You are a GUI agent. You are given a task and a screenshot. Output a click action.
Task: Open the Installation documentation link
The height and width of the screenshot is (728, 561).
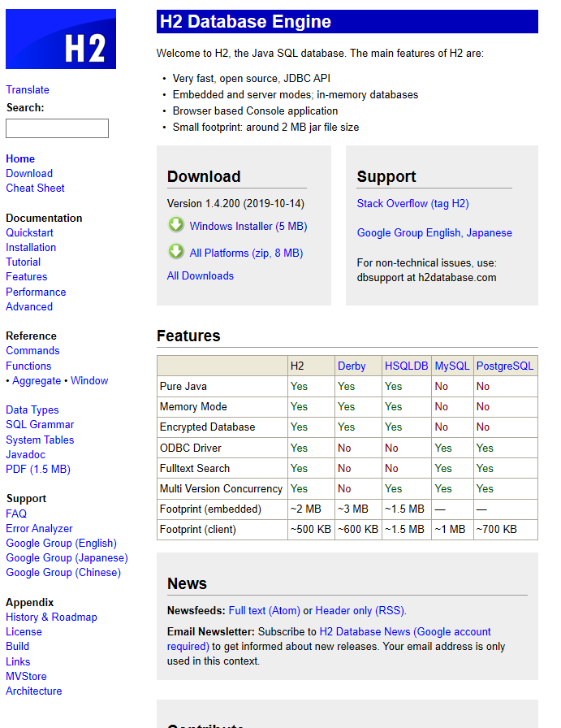(31, 248)
